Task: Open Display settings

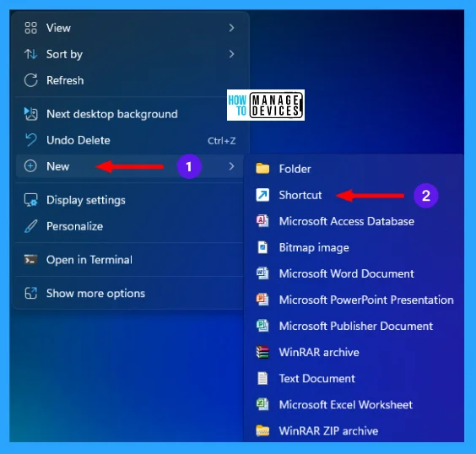Action: click(130, 200)
